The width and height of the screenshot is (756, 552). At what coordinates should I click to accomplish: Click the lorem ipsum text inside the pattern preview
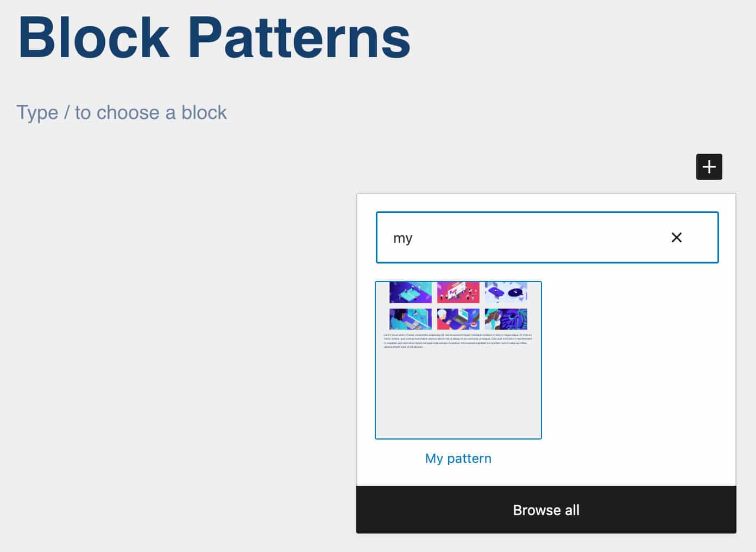[458, 340]
